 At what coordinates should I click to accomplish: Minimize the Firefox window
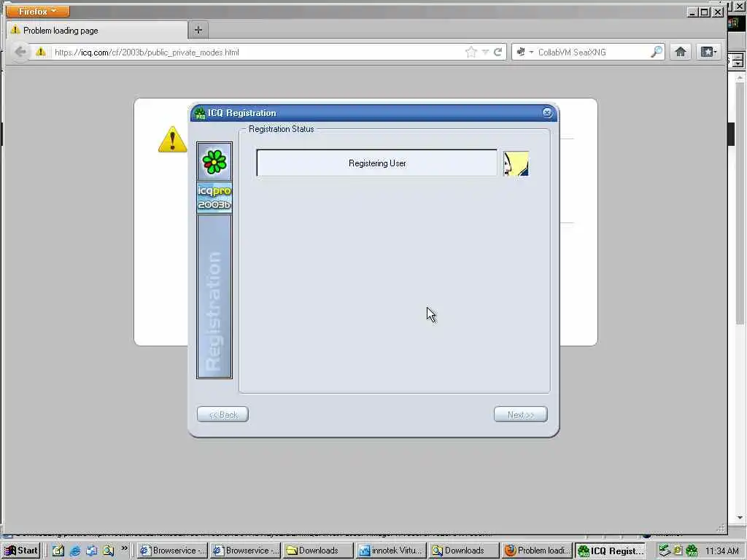[693, 12]
